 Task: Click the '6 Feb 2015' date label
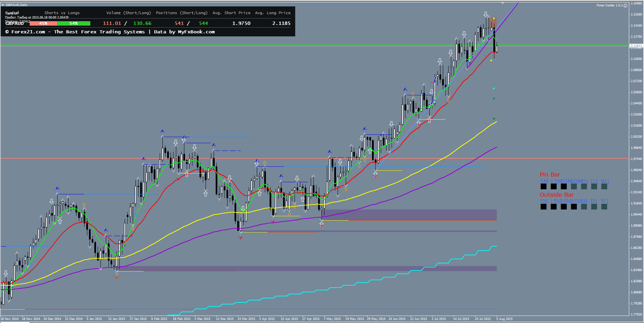point(159,319)
